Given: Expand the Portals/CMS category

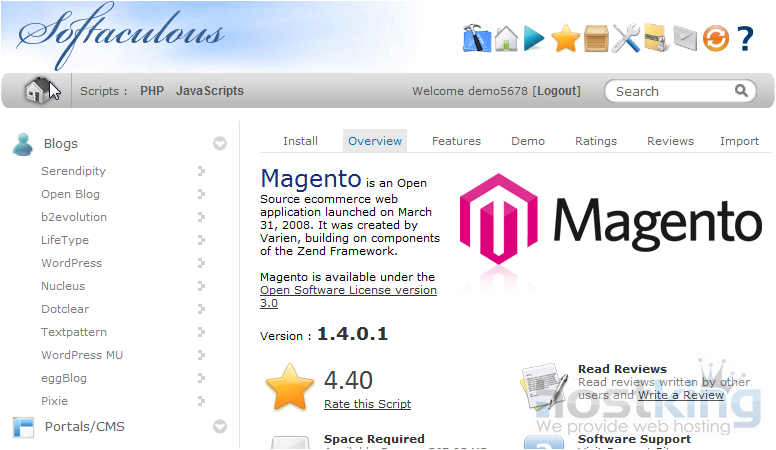Looking at the screenshot, I should (x=220, y=427).
